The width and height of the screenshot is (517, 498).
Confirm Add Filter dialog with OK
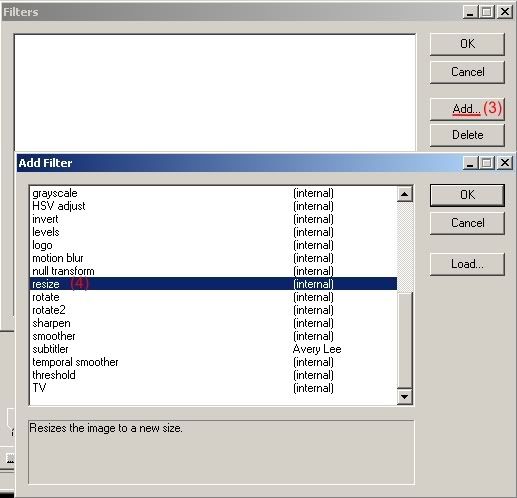coord(467,195)
